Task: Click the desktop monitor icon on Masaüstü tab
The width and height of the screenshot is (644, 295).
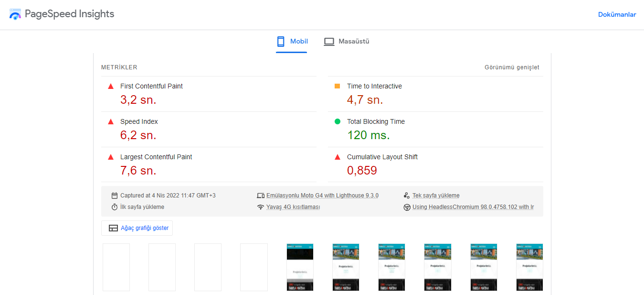Action: (329, 41)
